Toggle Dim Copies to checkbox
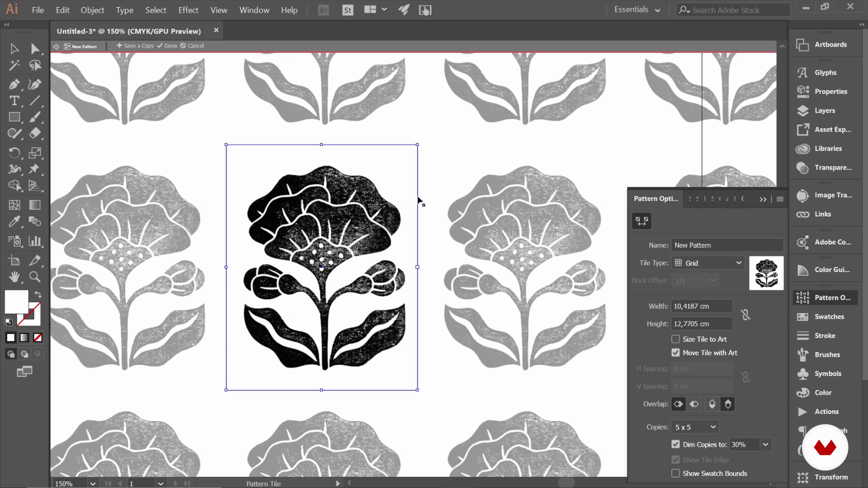The image size is (868, 488). (x=676, y=444)
